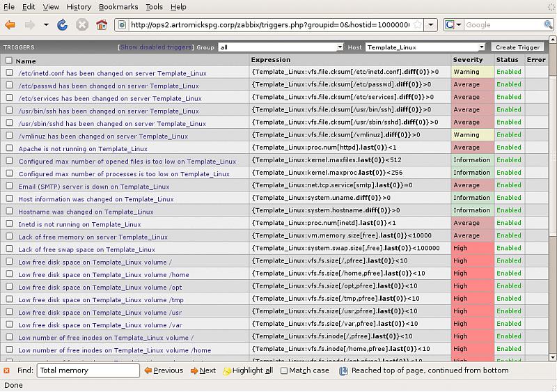The height and width of the screenshot is (392, 557).
Task: Check the box for Apache is not running trigger
Action: [x=9, y=148]
